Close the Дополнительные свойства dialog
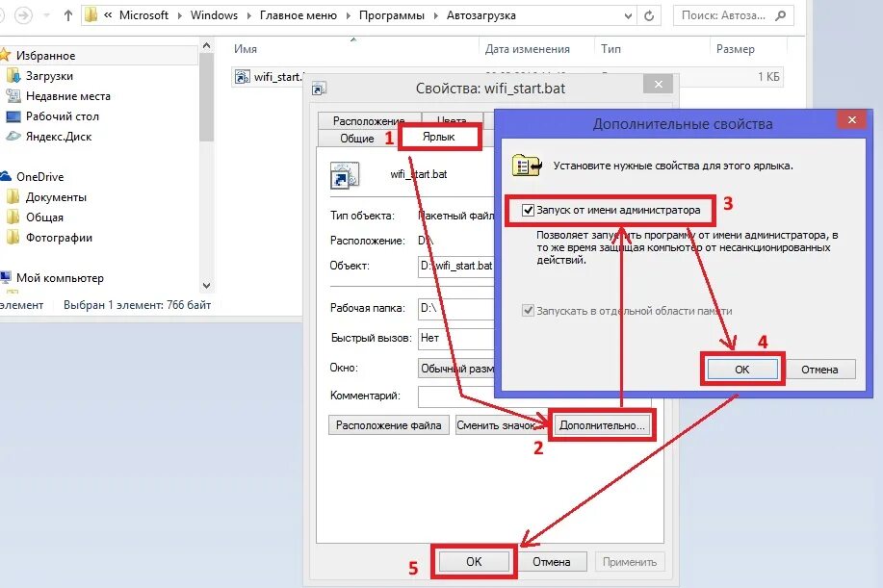 click(852, 120)
